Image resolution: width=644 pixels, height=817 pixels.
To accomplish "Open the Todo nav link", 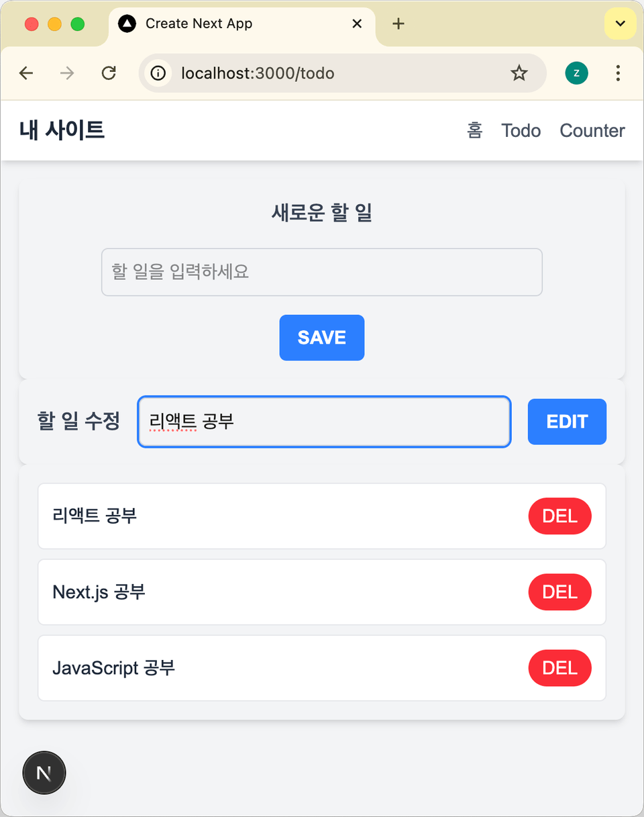I will pyautogui.click(x=521, y=130).
